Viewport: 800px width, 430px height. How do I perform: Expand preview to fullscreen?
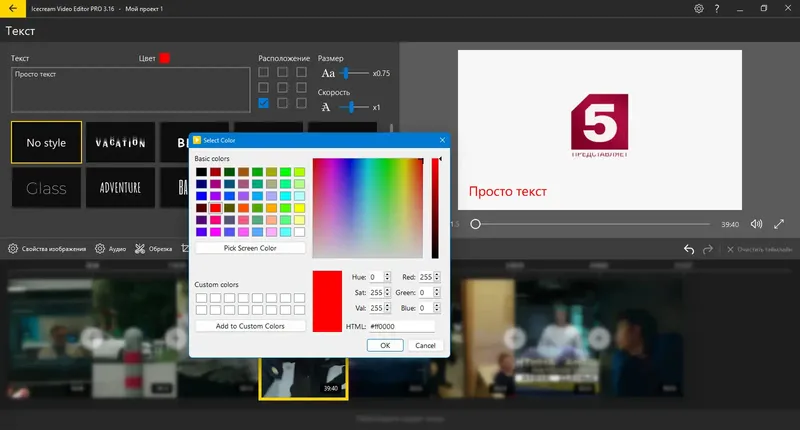click(779, 224)
